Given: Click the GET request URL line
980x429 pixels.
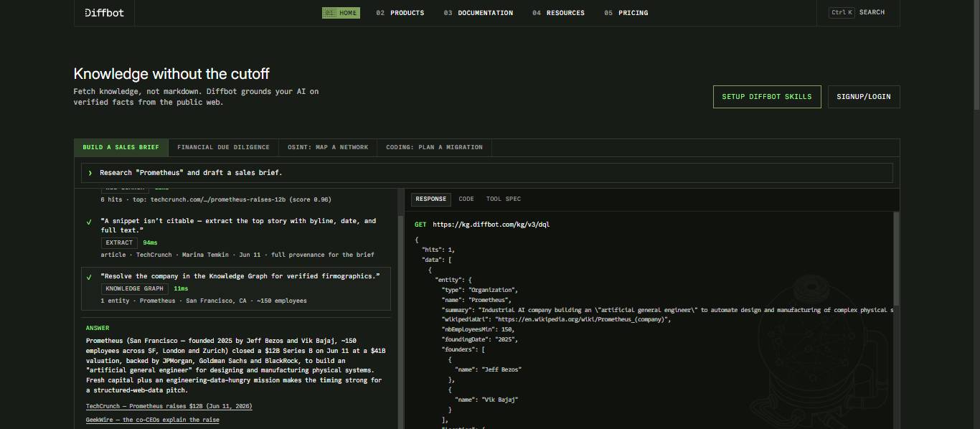Looking at the screenshot, I should [482, 225].
